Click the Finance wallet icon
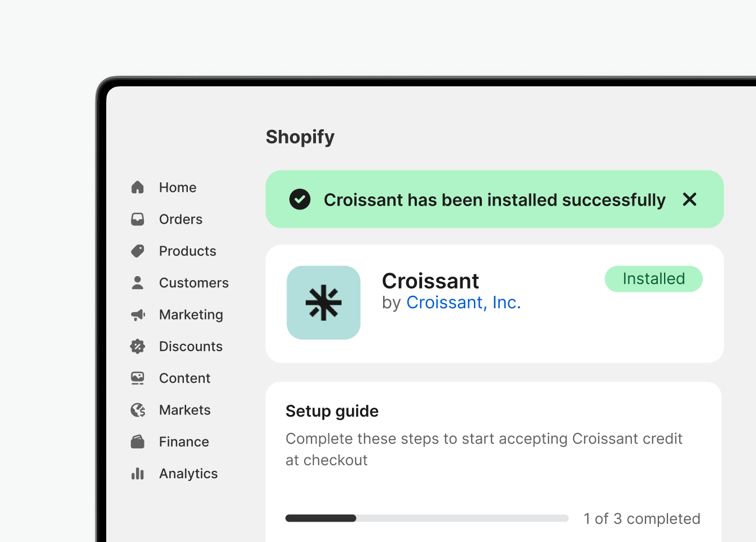This screenshot has width=756, height=542. [138, 442]
